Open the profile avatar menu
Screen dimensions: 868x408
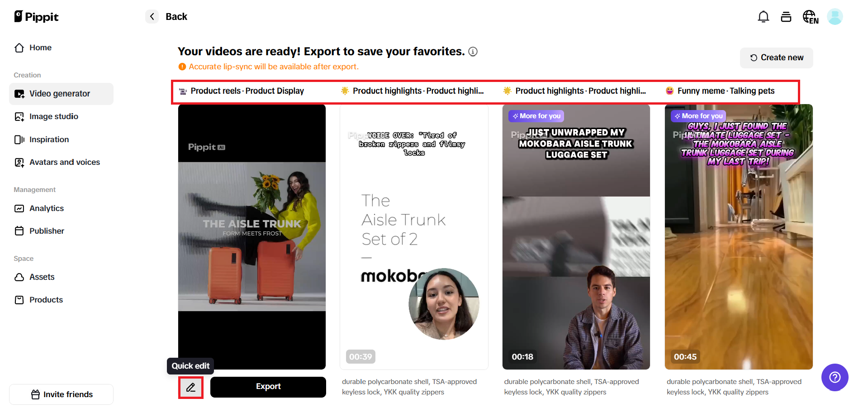[x=835, y=16]
